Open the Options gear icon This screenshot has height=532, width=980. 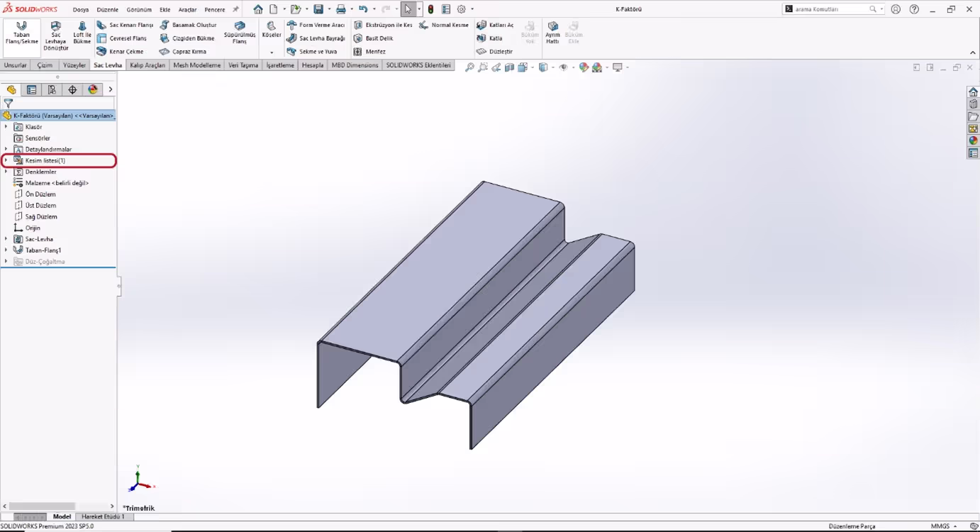pyautogui.click(x=462, y=9)
